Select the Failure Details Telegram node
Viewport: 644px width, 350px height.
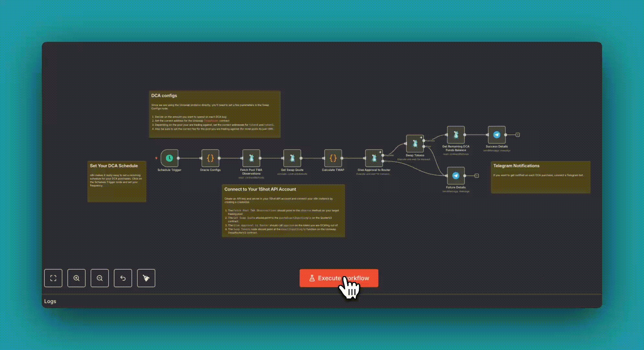[456, 176]
